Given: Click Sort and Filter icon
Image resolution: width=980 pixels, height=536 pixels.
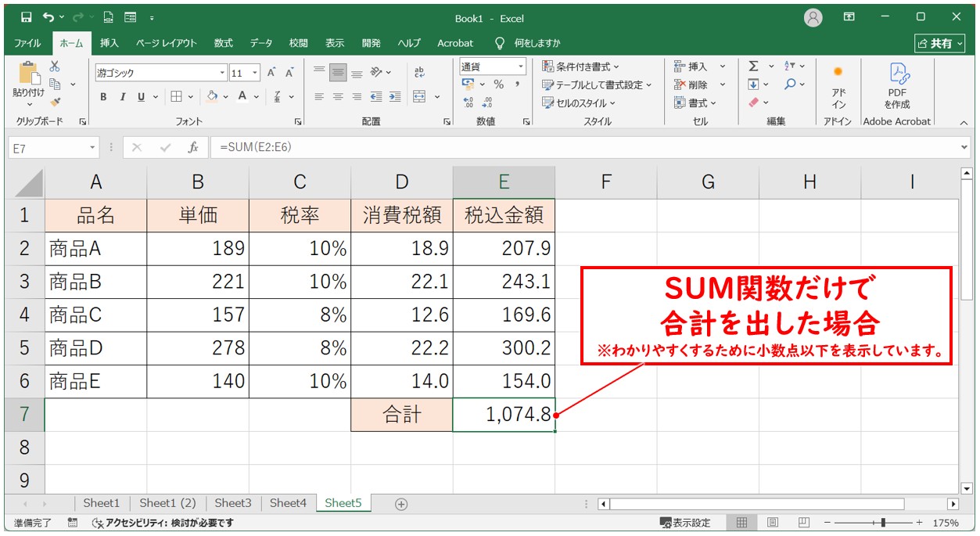Looking at the screenshot, I should [789, 67].
